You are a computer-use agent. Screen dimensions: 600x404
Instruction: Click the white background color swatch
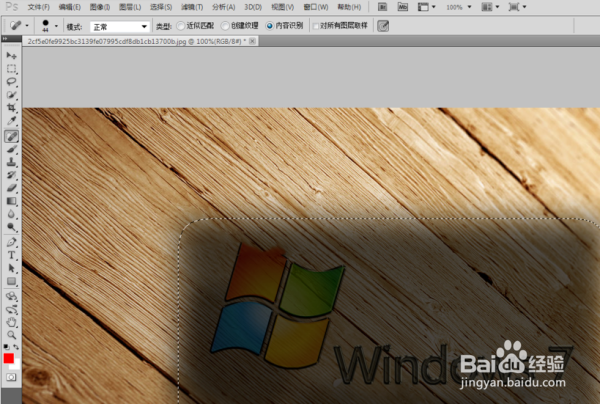tap(16, 366)
